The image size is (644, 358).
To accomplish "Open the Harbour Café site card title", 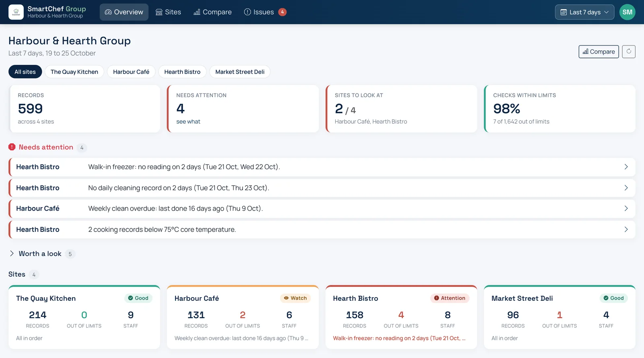I will click(197, 298).
